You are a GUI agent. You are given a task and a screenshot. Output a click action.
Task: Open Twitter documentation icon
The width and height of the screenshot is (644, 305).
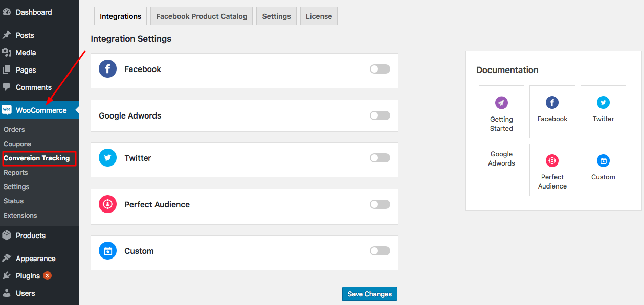[603, 103]
